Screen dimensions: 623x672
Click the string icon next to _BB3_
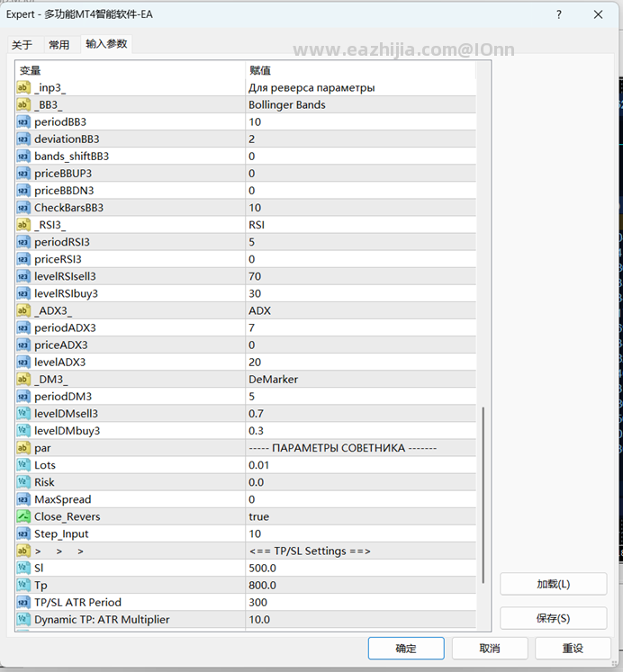pyautogui.click(x=23, y=104)
